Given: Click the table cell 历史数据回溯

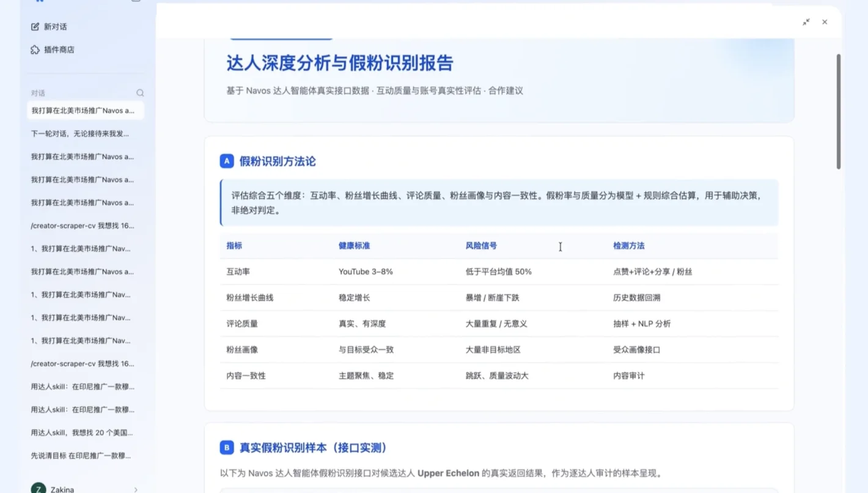Looking at the screenshot, I should [637, 298].
